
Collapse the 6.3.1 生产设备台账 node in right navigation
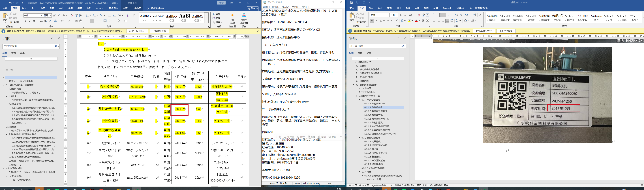pyautogui.click(x=360, y=100)
